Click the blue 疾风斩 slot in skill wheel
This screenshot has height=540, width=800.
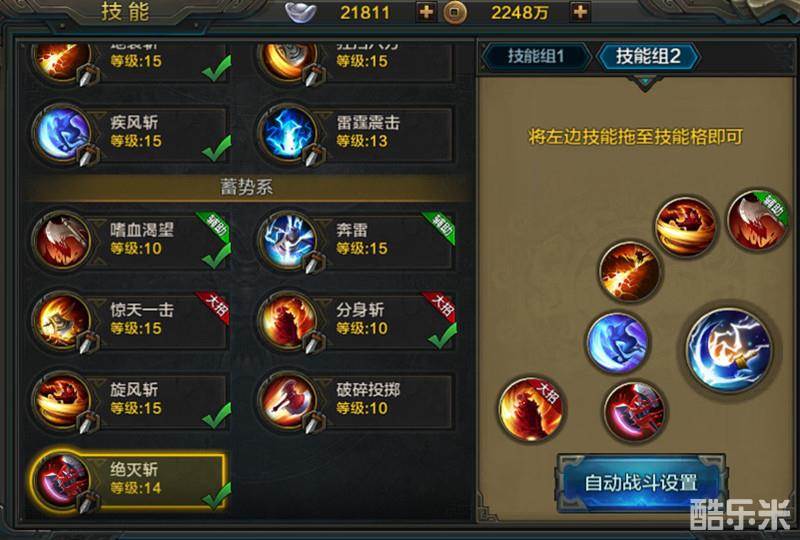pos(617,342)
